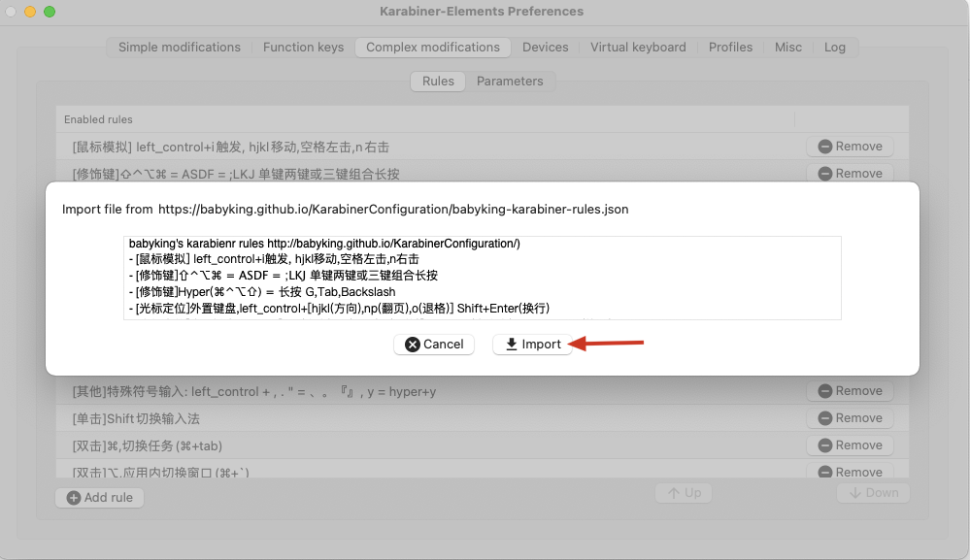The image size is (970, 560).
Task: Switch to Simple modifications tab
Action: 180,47
